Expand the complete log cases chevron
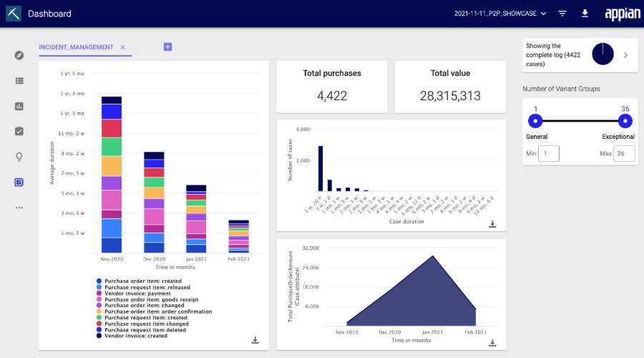The width and height of the screenshot is (644, 358). tap(625, 55)
